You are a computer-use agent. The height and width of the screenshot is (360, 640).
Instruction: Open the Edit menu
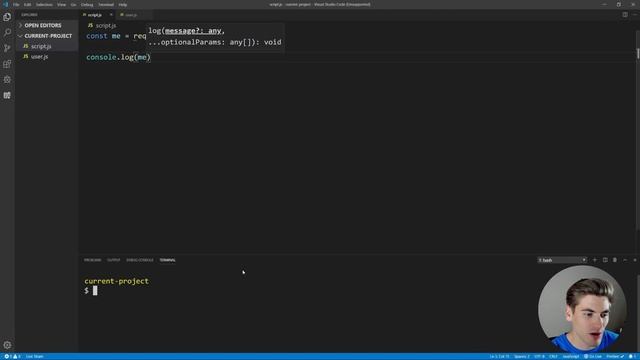[x=27, y=4]
